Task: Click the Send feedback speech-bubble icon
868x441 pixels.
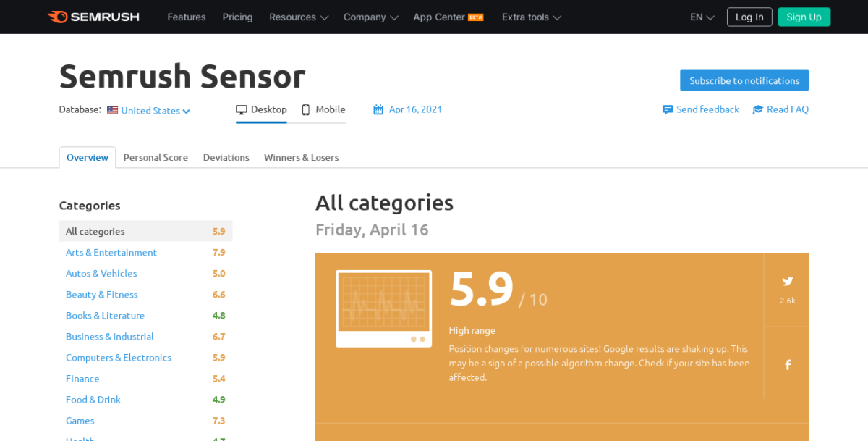Action: 667,109
